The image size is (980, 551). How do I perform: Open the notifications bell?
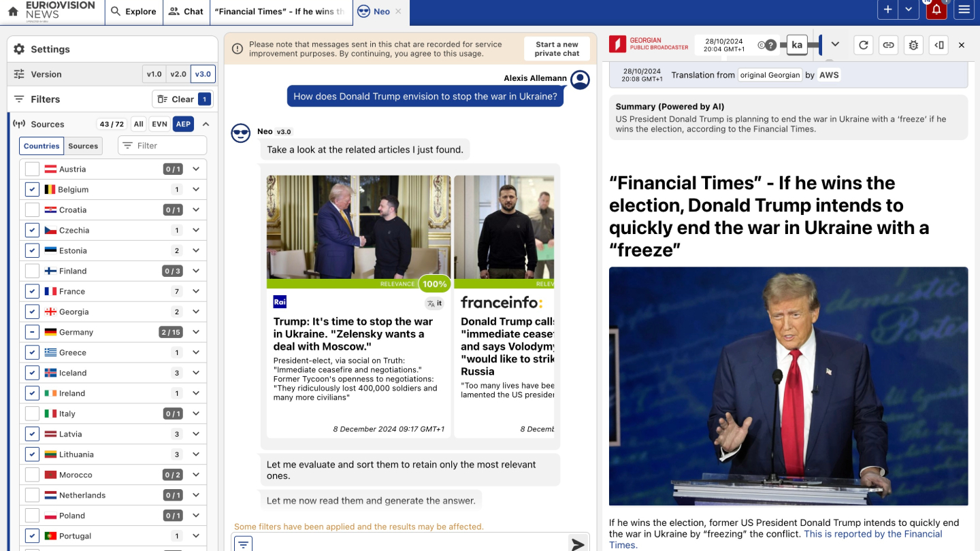(x=936, y=10)
